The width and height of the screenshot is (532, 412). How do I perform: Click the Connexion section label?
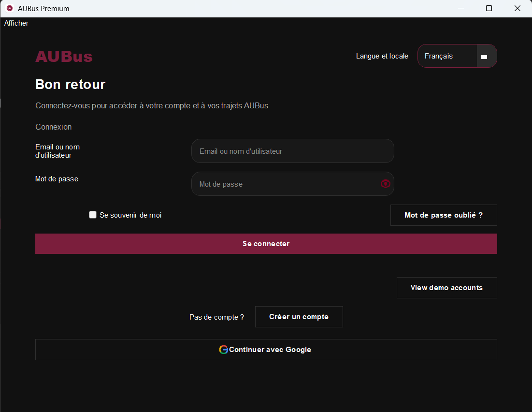(53, 127)
